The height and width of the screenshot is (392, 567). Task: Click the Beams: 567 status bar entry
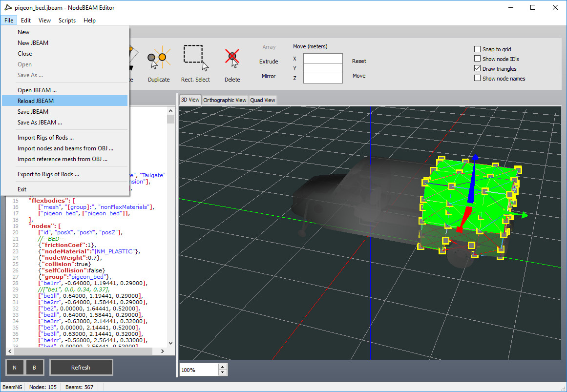[x=79, y=387]
